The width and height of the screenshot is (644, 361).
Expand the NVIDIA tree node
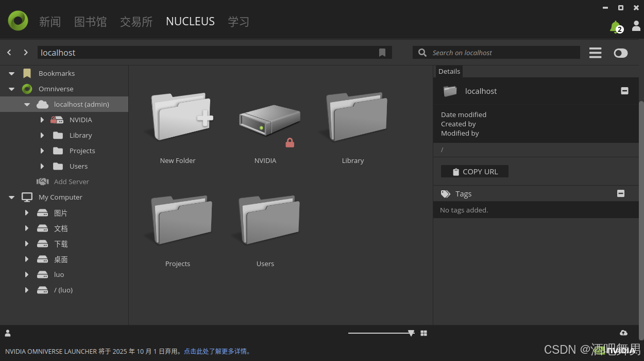click(x=42, y=120)
